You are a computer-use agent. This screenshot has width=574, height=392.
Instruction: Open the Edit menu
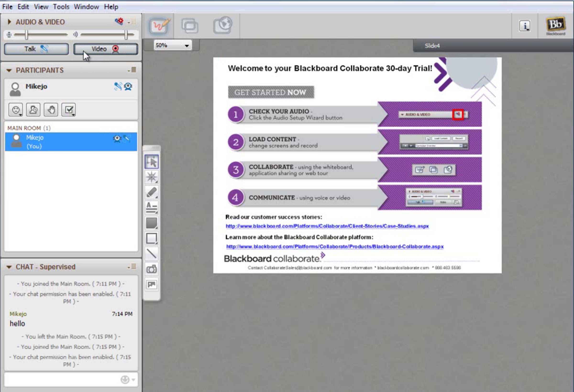click(23, 7)
